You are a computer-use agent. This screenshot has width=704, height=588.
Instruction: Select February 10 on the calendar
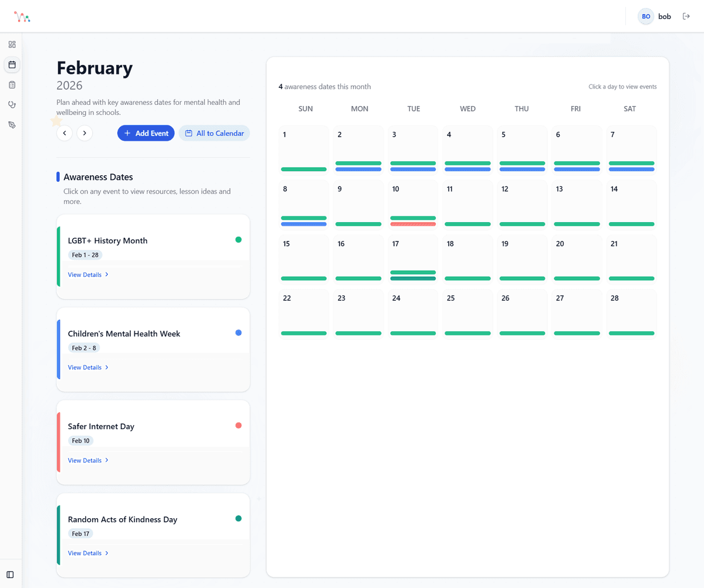pos(413,203)
